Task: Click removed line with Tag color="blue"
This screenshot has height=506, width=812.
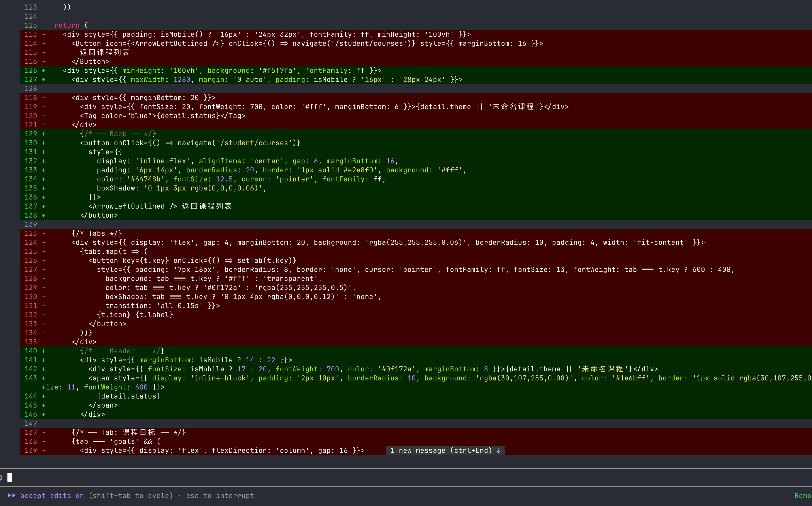Action: [x=416, y=116]
